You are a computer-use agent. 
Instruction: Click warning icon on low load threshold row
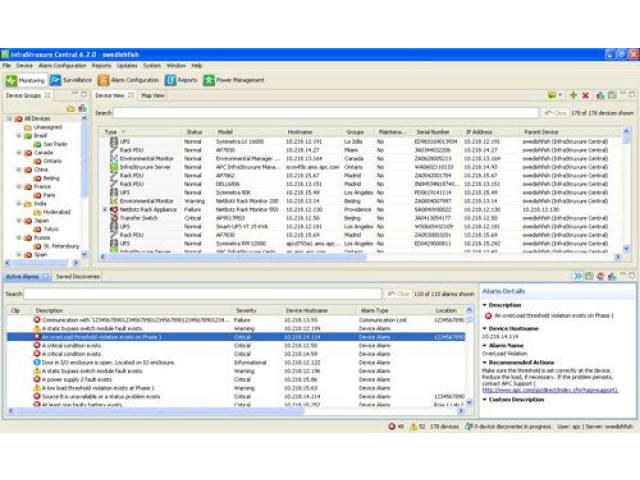[37, 388]
